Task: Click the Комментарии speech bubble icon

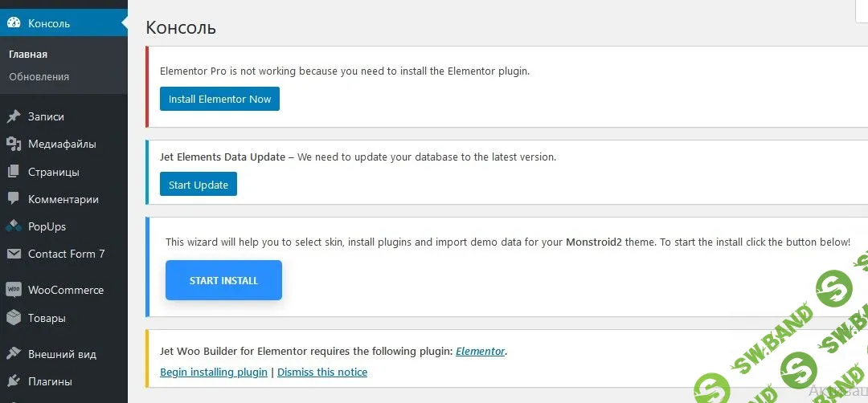Action: pyautogui.click(x=14, y=199)
